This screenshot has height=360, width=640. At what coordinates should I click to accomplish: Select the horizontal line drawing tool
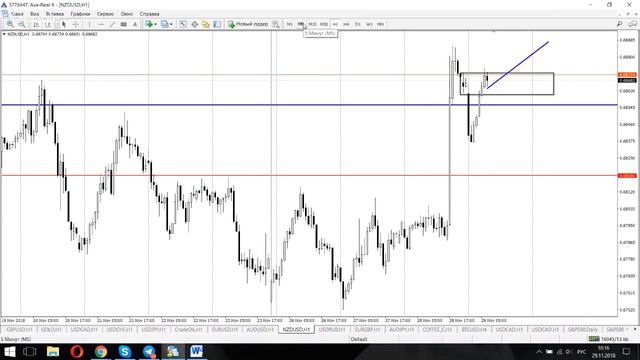[101, 24]
